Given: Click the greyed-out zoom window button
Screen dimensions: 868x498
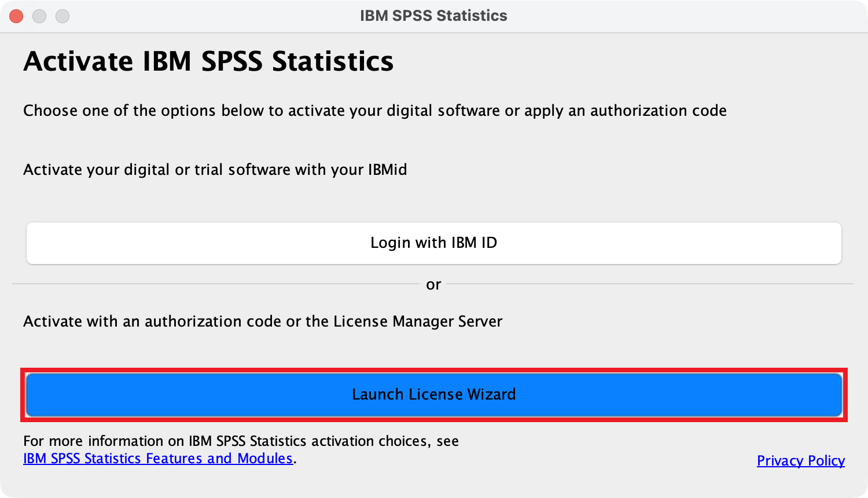Looking at the screenshot, I should [62, 16].
